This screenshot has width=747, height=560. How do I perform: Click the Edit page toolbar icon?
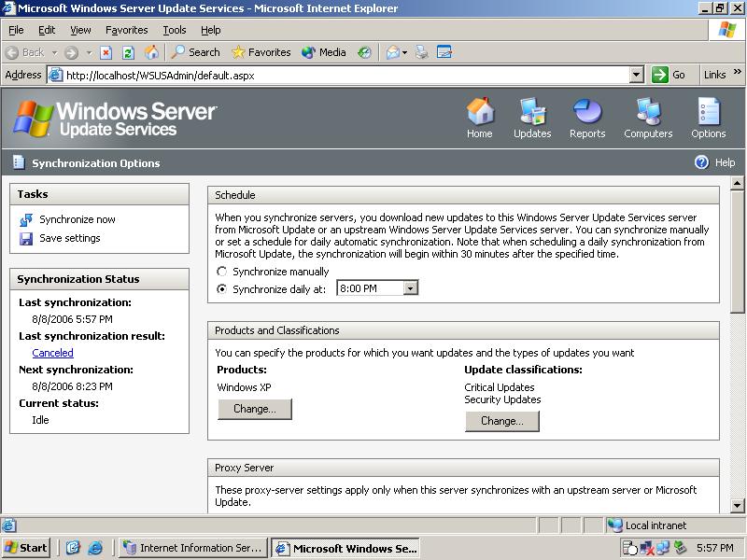[x=444, y=52]
